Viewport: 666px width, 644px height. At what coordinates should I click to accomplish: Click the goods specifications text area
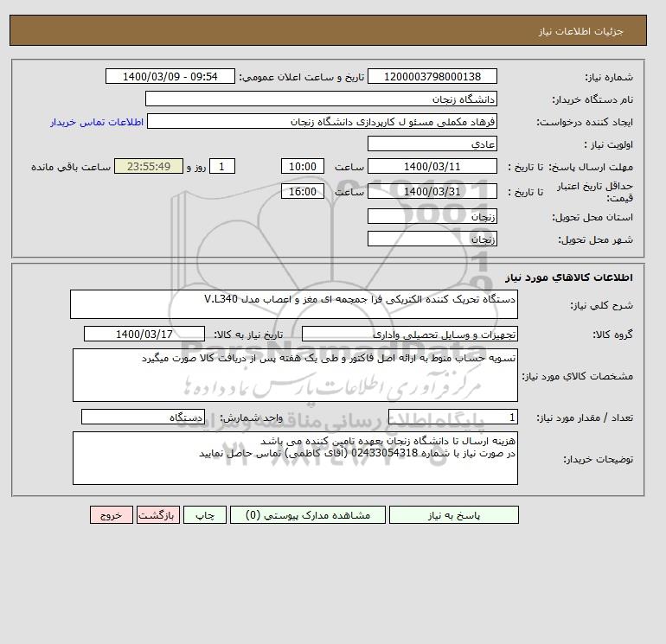295,375
